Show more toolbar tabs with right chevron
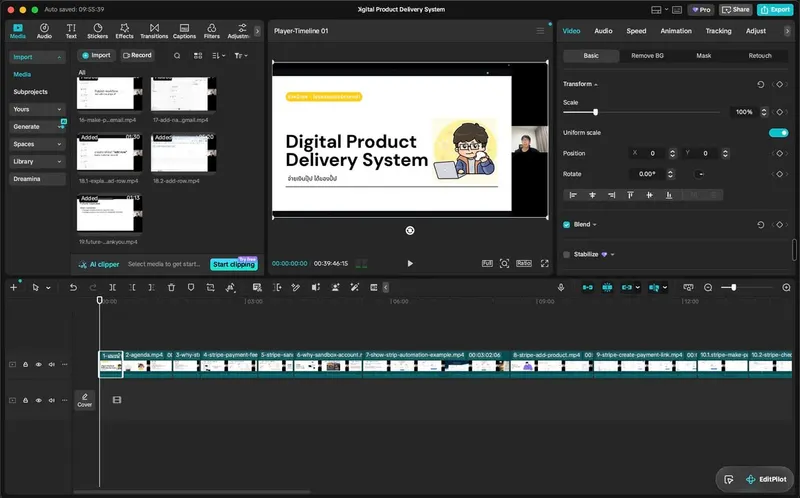The height and width of the screenshot is (498, 800). click(x=257, y=31)
